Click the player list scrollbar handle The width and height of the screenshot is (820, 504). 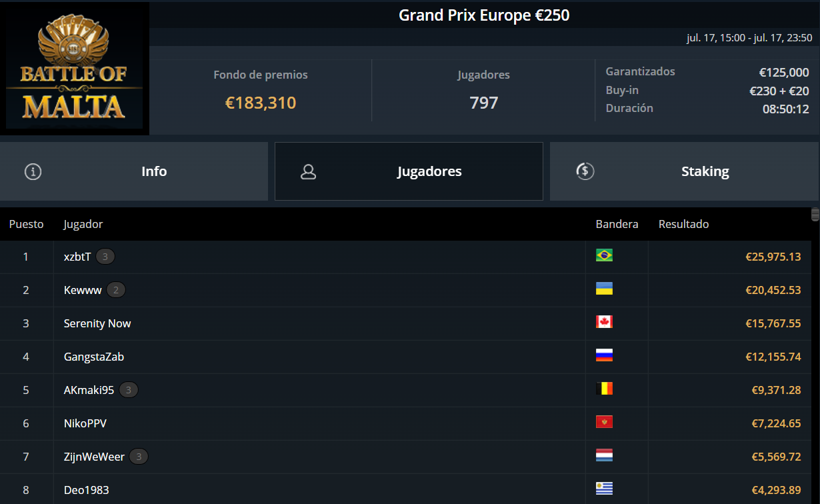[x=815, y=214]
